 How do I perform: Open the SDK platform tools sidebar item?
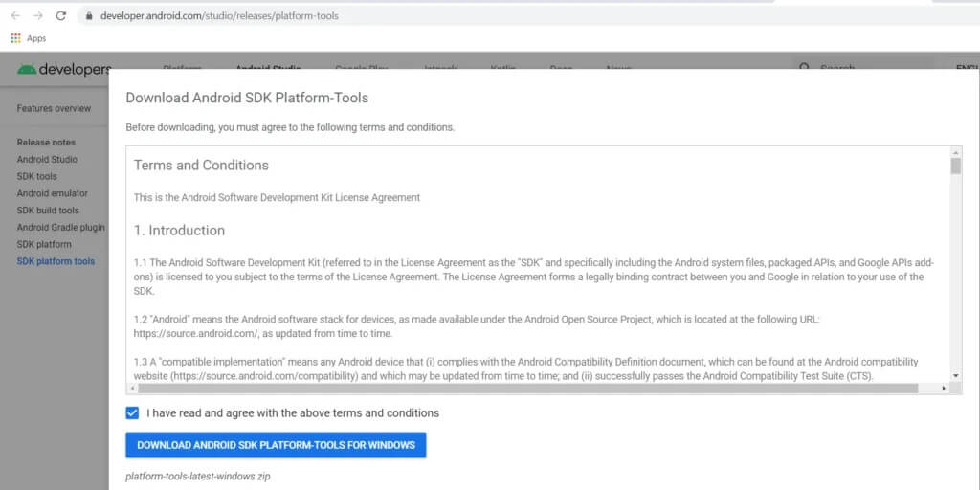point(56,261)
